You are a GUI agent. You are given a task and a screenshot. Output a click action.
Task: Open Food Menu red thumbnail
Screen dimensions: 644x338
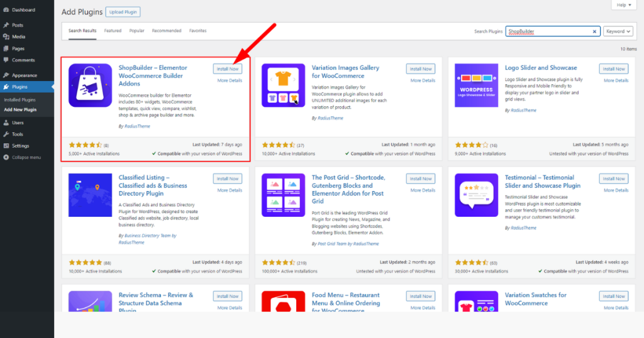[283, 302]
